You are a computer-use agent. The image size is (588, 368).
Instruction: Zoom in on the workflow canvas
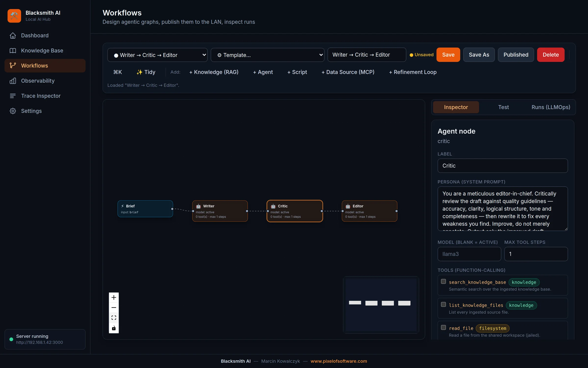coord(114,297)
